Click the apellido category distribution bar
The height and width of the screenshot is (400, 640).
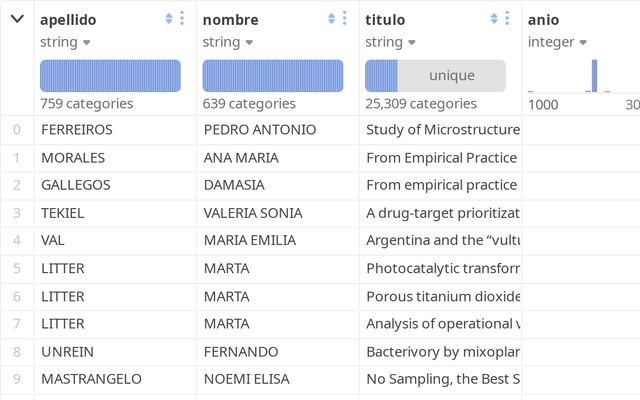(110, 76)
